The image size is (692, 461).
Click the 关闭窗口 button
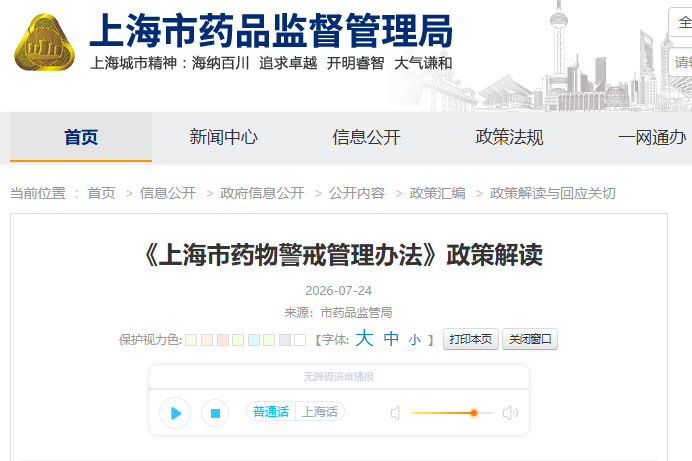click(530, 339)
